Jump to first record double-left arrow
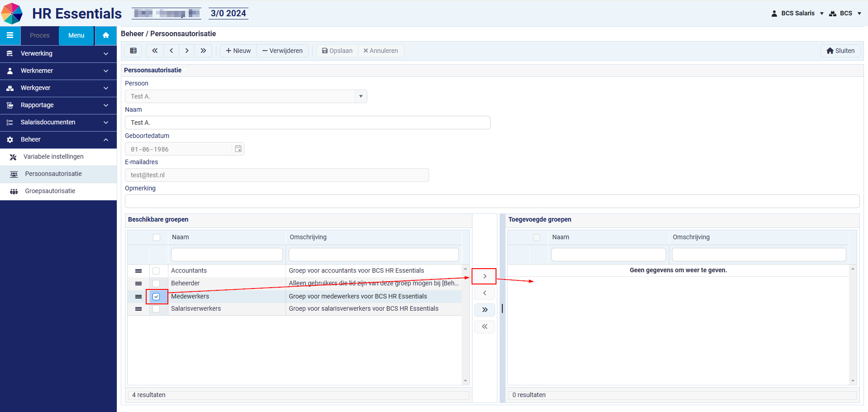Image resolution: width=868 pixels, height=412 pixels. [155, 51]
